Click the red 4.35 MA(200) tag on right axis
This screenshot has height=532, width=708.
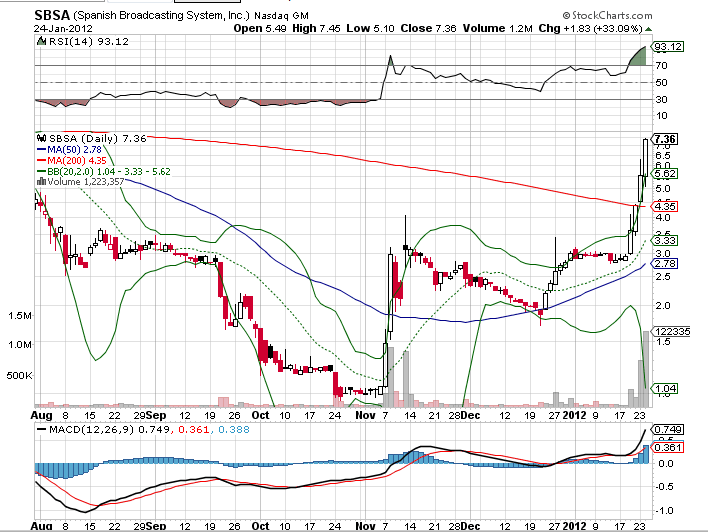coord(665,206)
